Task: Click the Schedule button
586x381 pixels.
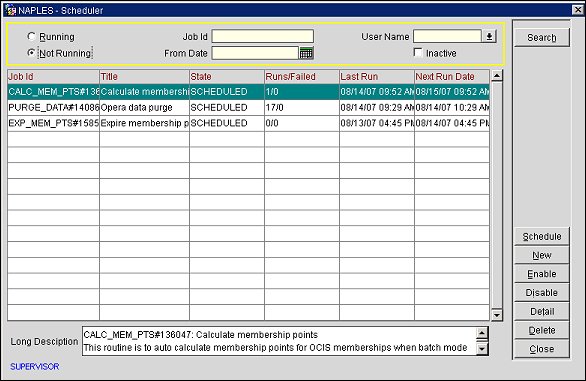Action: pyautogui.click(x=542, y=237)
